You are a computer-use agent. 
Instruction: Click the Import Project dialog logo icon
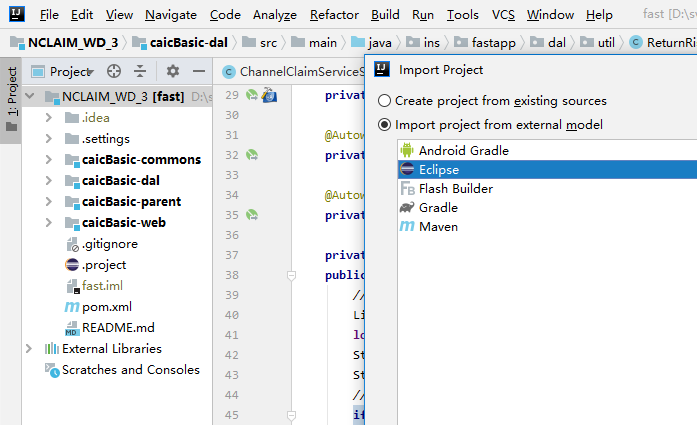click(x=382, y=69)
